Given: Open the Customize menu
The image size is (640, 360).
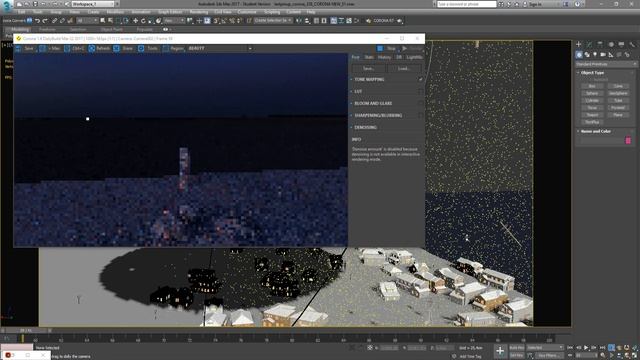Looking at the screenshot, I should (x=247, y=12).
